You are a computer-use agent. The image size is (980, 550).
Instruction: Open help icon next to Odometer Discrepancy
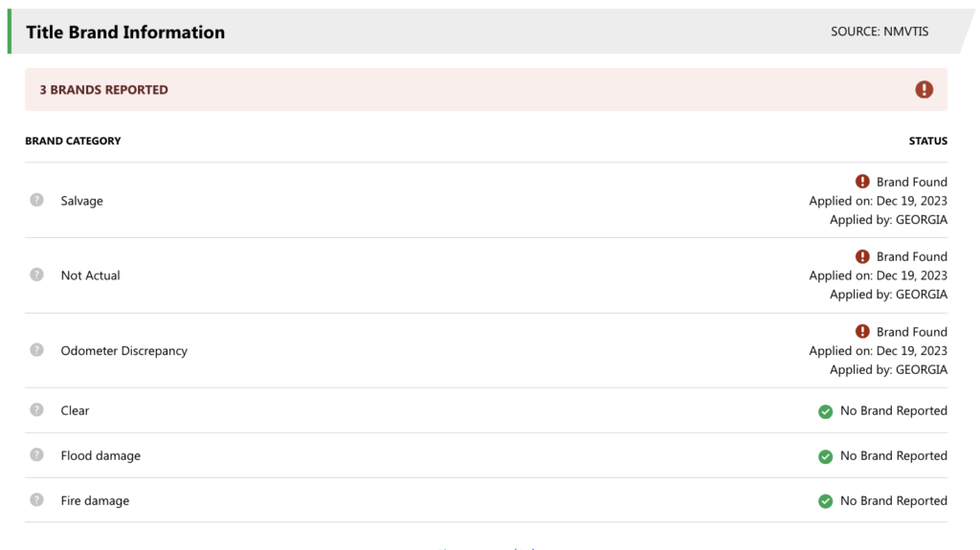coord(37,349)
